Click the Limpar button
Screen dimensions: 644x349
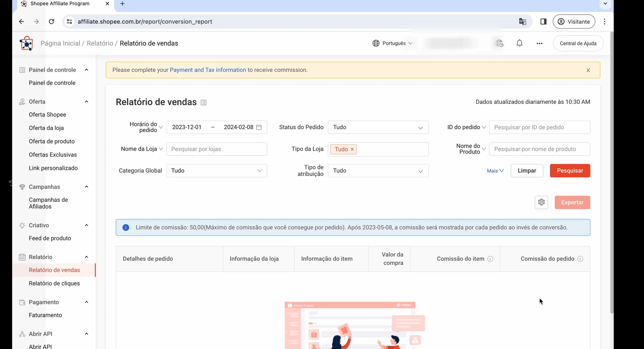527,171
